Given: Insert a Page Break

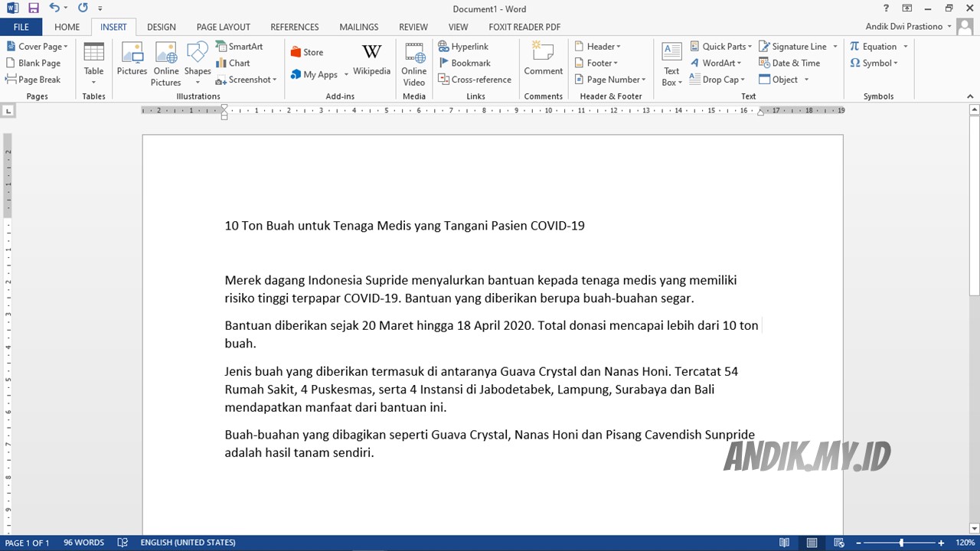Looking at the screenshot, I should pos(36,79).
